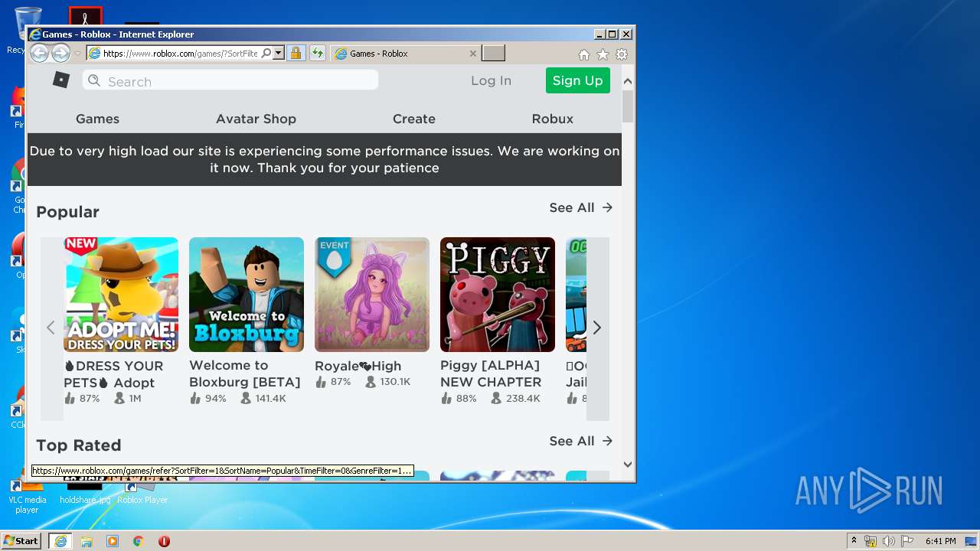Open taskbar media player icon

113,541
